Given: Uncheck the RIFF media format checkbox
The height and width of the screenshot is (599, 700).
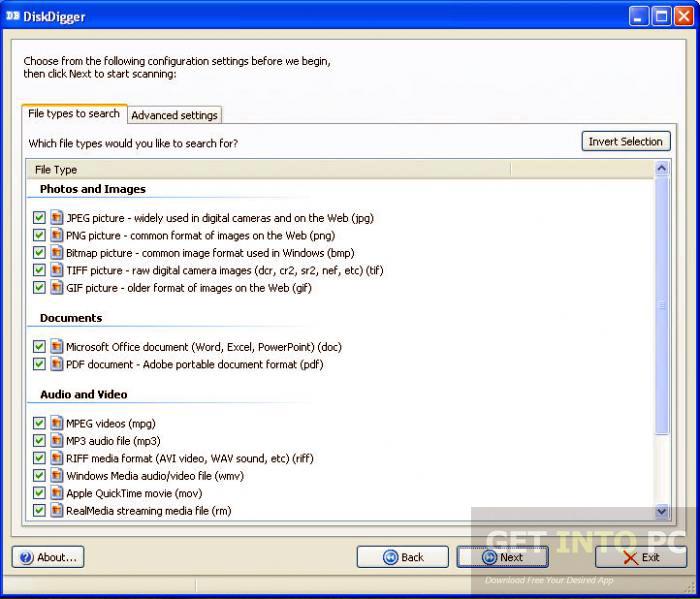Looking at the screenshot, I should click(39, 458).
